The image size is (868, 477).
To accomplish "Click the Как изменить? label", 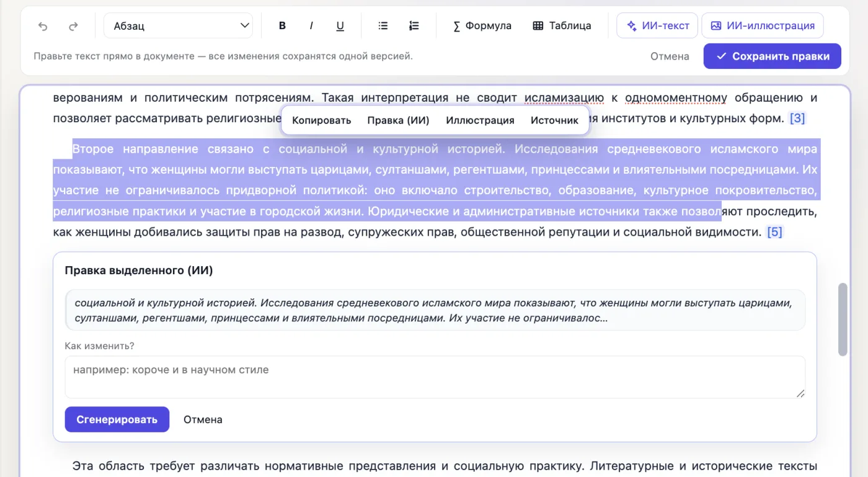I will coord(99,345).
